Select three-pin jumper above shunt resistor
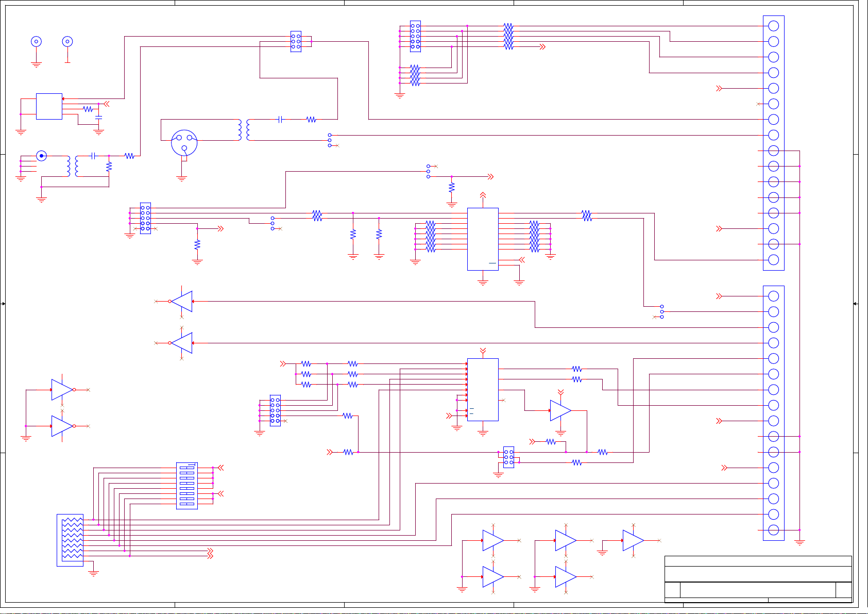Image resolution: width=868 pixels, height=614 pixels. (428, 171)
